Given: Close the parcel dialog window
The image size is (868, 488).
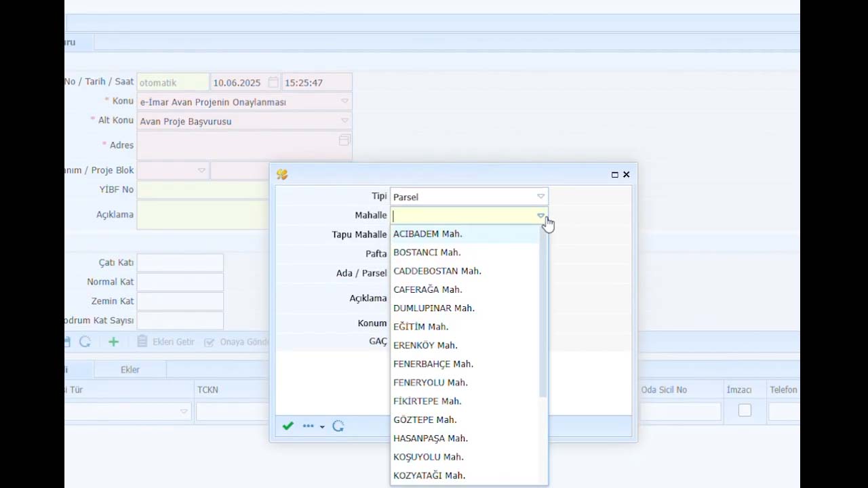Looking at the screenshot, I should [627, 175].
